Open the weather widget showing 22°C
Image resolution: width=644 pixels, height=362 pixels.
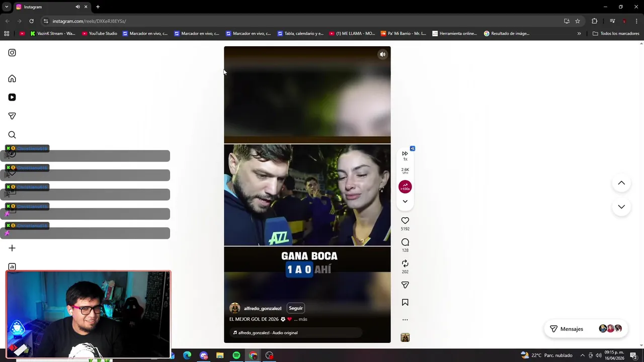(546, 355)
